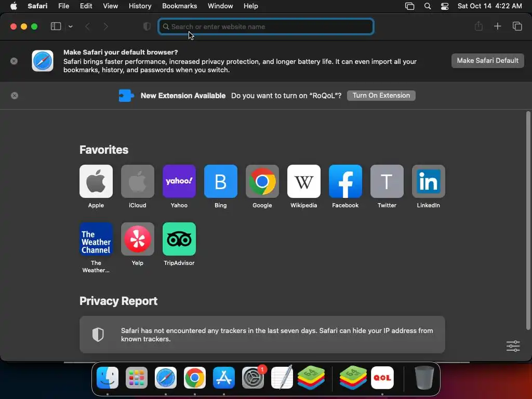532x399 pixels.
Task: Open the Privacy Report card
Action: click(262, 335)
